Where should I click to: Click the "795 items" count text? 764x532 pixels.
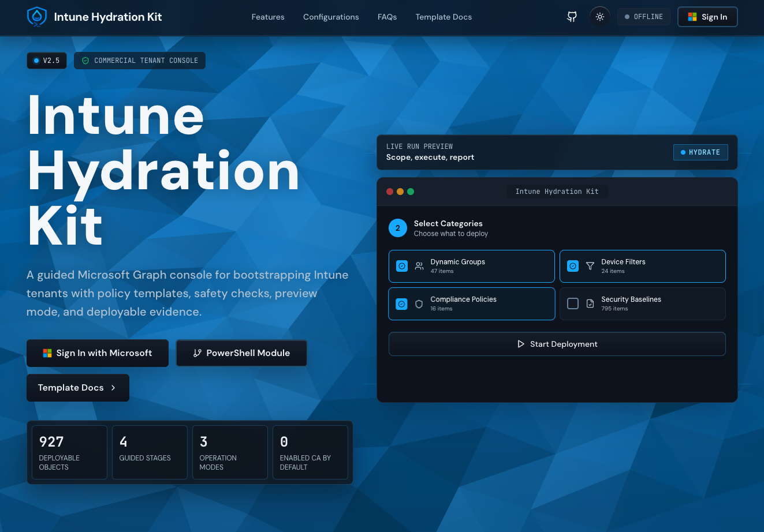point(614,309)
